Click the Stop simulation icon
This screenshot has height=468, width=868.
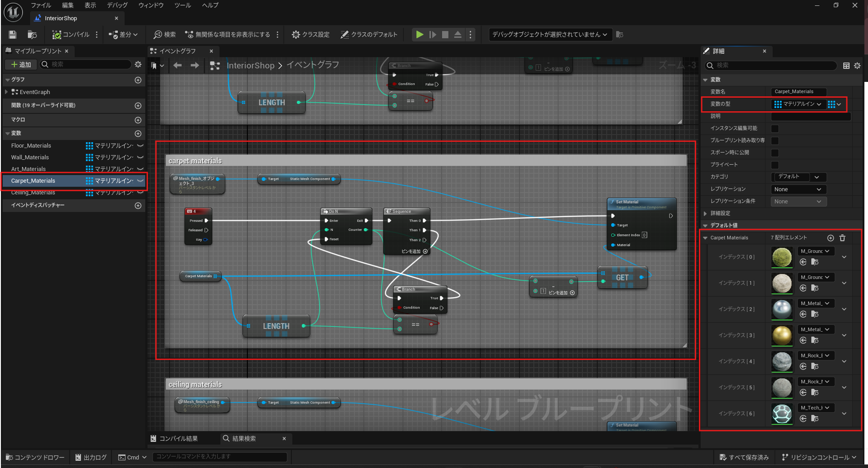pos(445,35)
